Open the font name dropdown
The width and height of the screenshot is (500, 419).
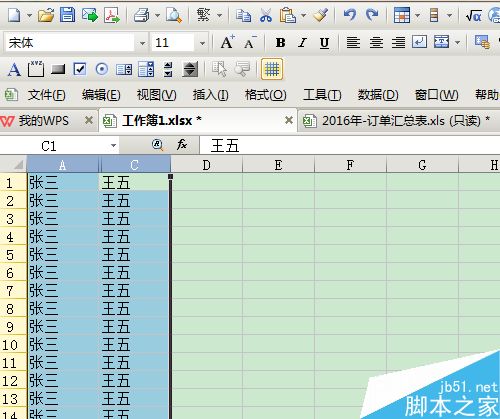(142, 43)
